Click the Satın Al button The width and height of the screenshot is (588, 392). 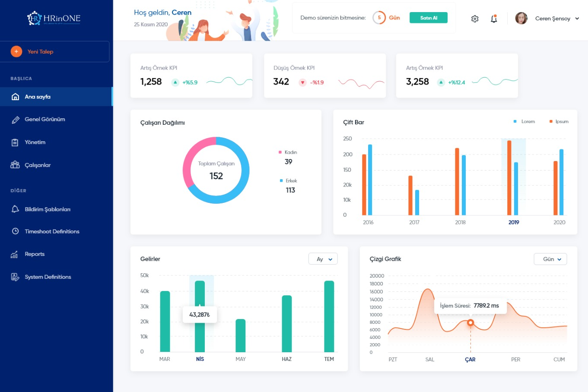tap(428, 18)
